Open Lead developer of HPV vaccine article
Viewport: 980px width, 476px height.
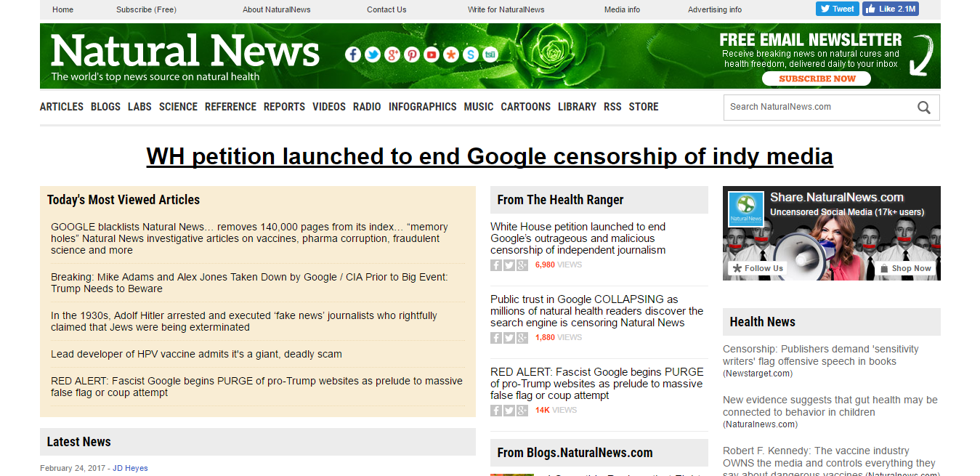point(196,354)
